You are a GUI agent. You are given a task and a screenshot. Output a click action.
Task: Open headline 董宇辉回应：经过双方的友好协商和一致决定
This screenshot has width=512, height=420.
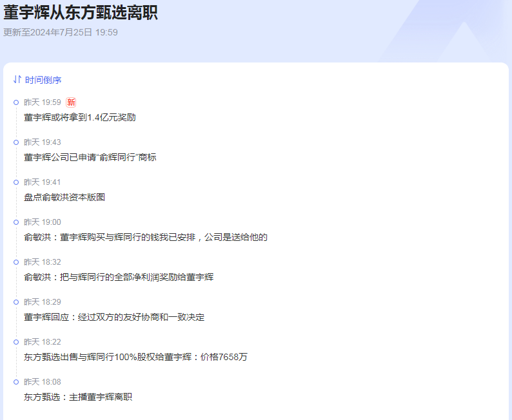tap(114, 317)
